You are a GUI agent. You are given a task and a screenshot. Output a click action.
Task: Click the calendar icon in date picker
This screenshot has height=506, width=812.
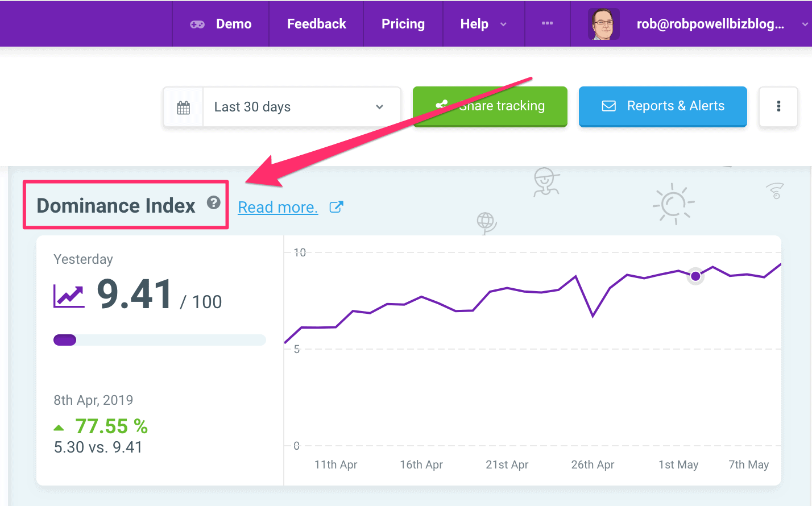[183, 107]
